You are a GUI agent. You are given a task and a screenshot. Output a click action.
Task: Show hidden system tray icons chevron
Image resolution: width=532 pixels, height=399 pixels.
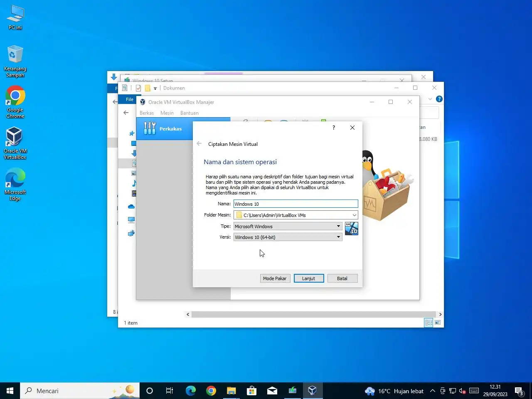point(432,391)
